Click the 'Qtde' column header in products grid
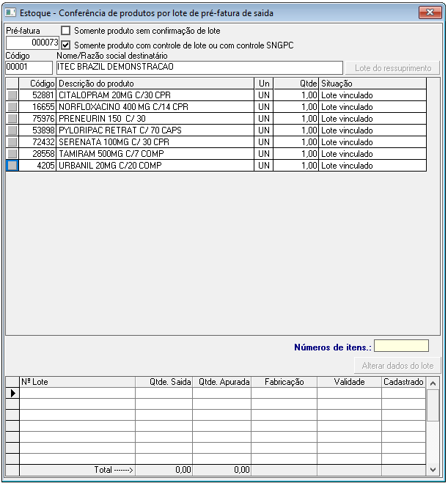The image size is (448, 486). pos(295,84)
